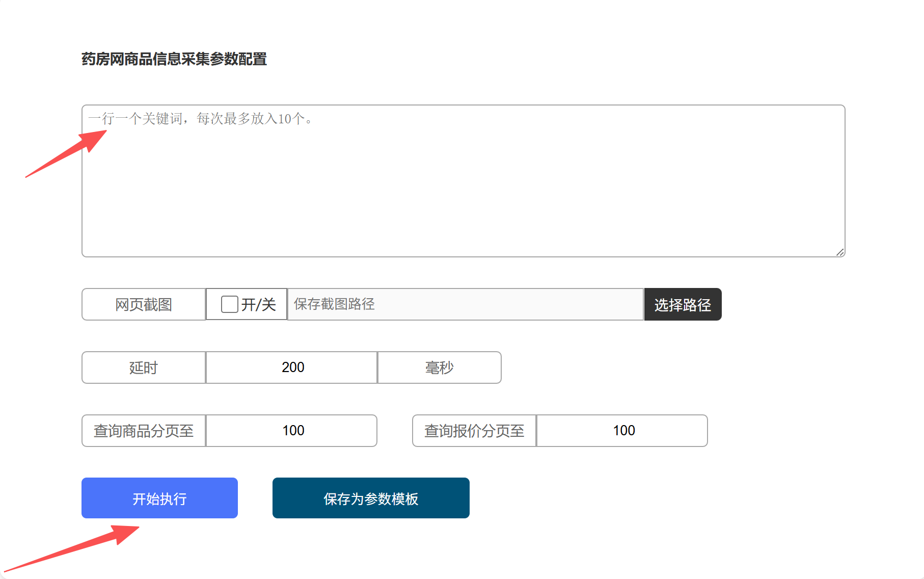This screenshot has width=924, height=579.
Task: Click the 网页截图 label
Action: click(144, 305)
